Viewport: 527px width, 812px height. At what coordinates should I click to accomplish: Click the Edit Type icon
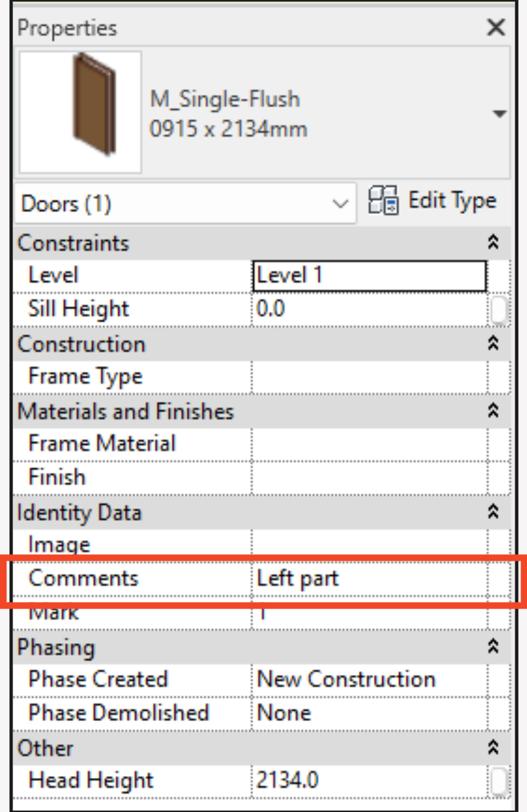click(384, 201)
